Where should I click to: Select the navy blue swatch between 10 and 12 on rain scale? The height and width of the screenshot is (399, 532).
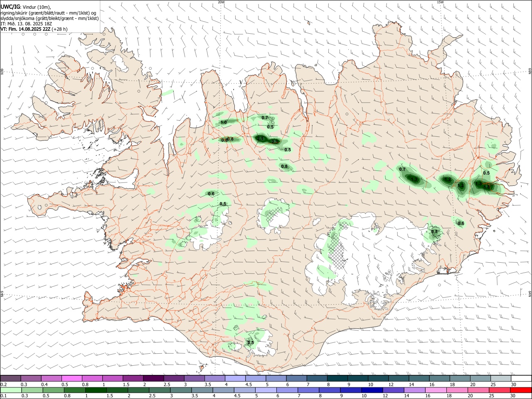click(x=372, y=390)
